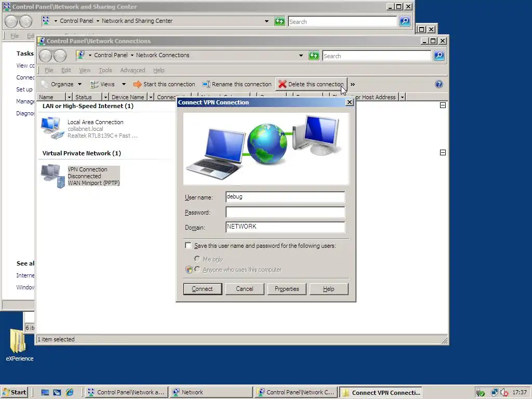The image size is (532, 399).
Task: Open the Name column dropdown arrow
Action: pyautogui.click(x=69, y=97)
